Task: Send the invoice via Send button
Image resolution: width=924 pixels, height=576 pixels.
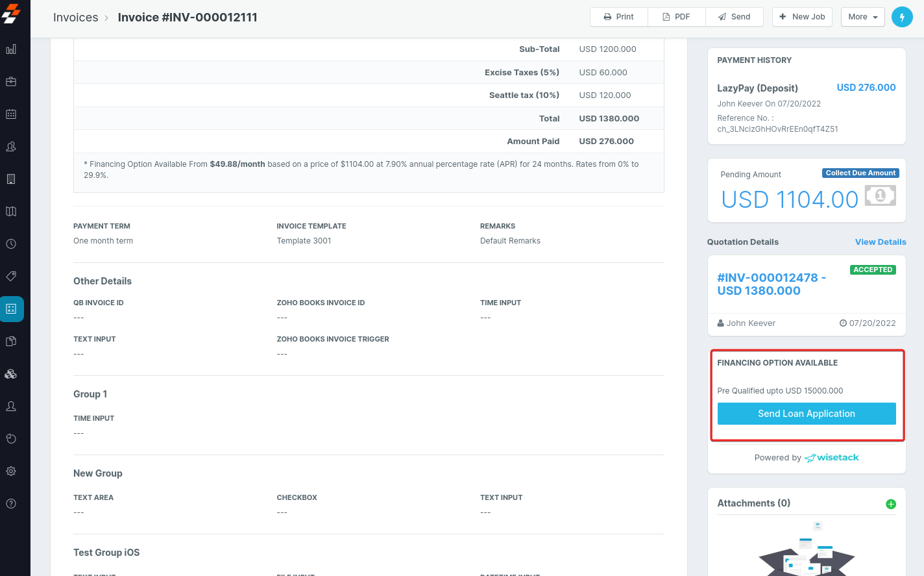Action: (734, 17)
